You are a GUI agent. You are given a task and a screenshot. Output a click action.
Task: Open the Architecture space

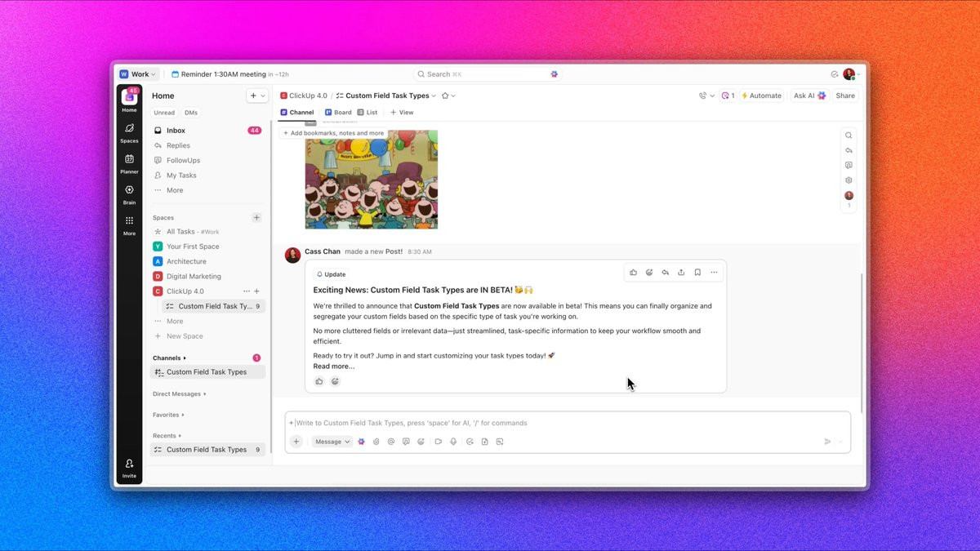click(208, 261)
